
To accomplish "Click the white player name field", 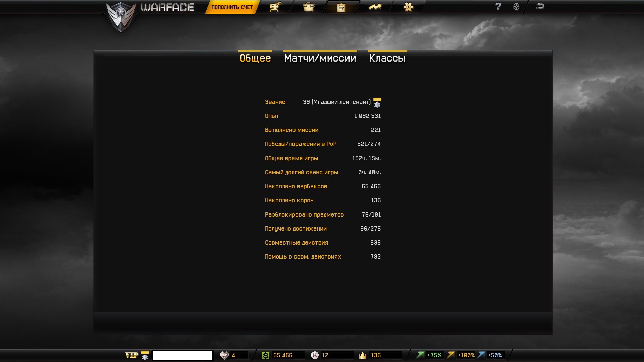I will click(183, 355).
